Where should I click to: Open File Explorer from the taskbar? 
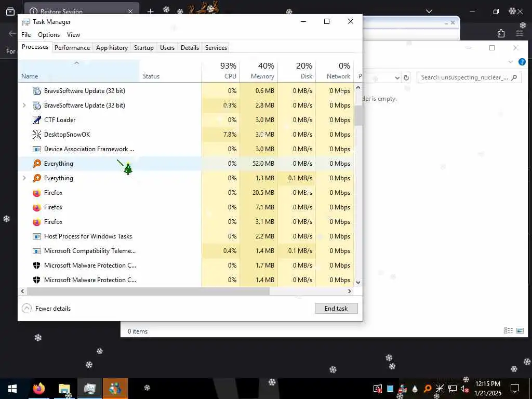[x=64, y=389]
